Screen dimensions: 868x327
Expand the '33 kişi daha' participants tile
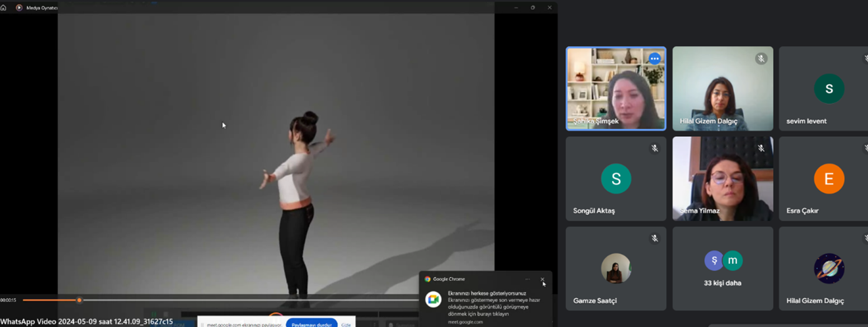point(723,268)
